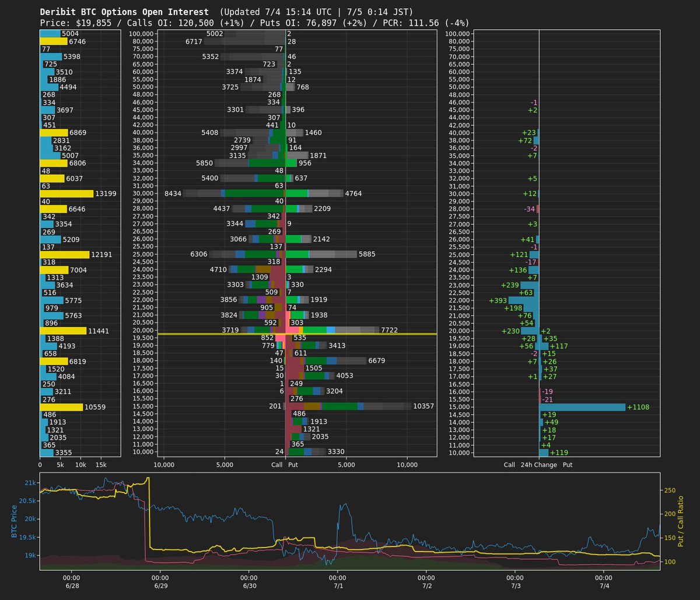Select the Put axis label
This screenshot has height=600, width=700.
293,465
